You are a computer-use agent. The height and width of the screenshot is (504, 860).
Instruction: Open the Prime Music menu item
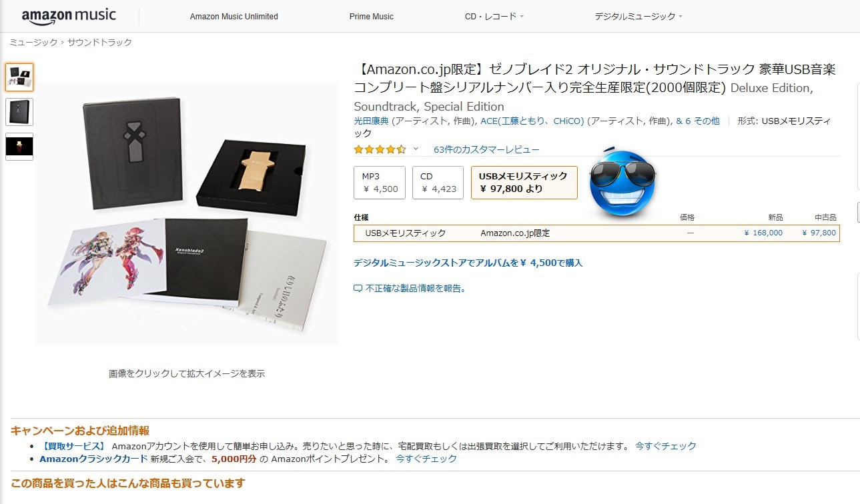tap(372, 17)
